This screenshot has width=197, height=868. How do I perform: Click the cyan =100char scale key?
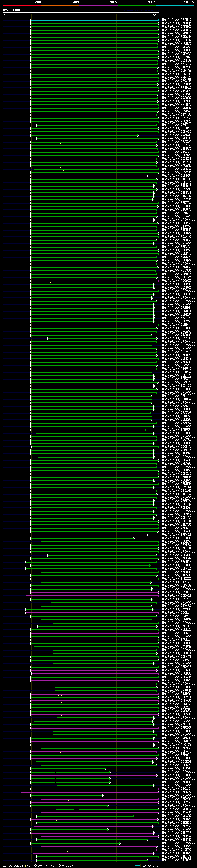147,866
